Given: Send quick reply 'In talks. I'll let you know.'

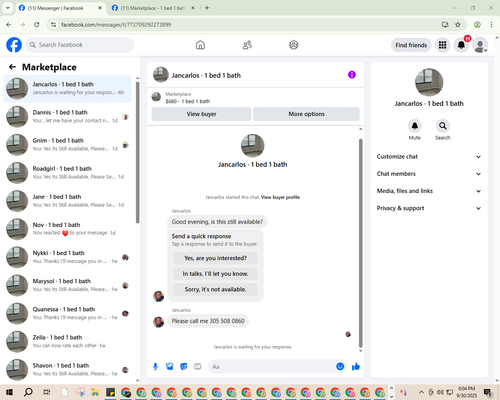Looking at the screenshot, I should [x=215, y=274].
